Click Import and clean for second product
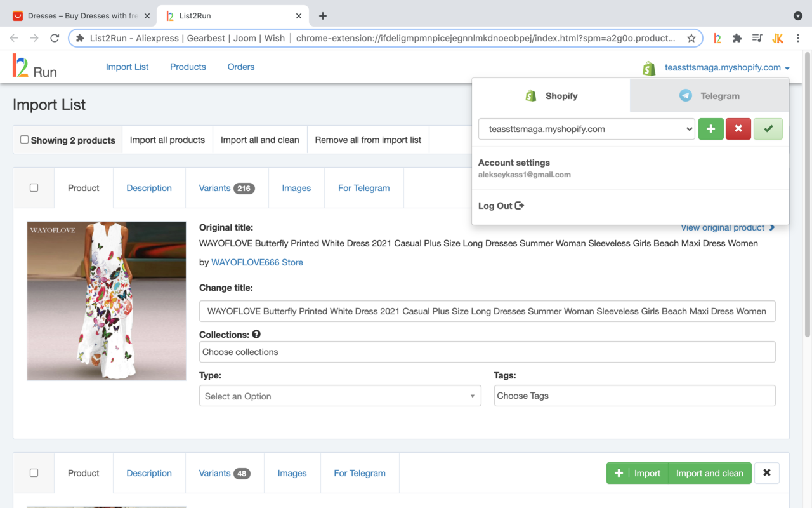The image size is (812, 508). tap(710, 473)
